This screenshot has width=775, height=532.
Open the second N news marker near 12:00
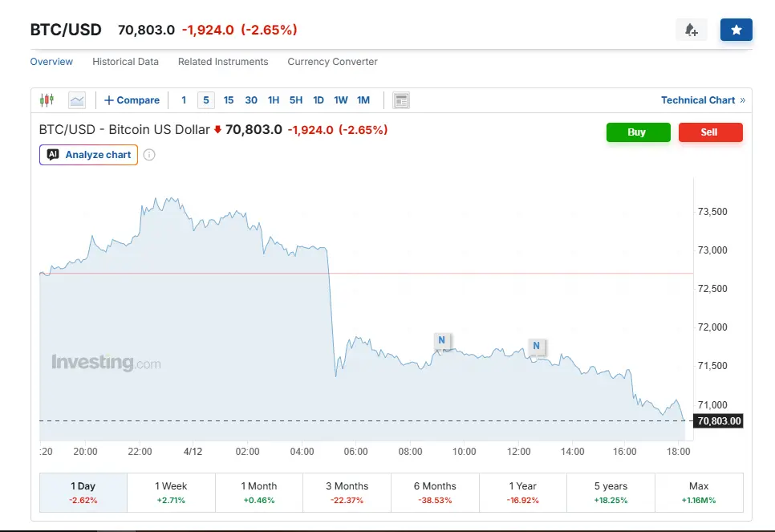(x=536, y=347)
